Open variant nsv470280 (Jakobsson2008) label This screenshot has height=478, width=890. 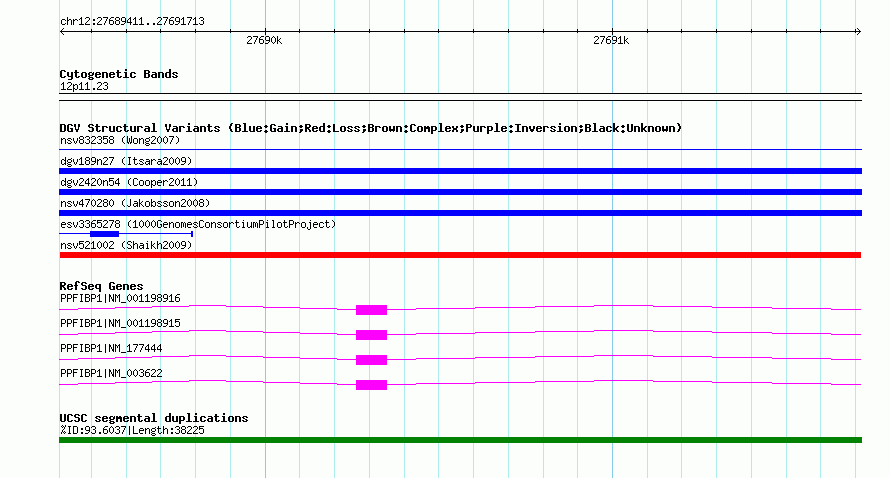(x=135, y=203)
